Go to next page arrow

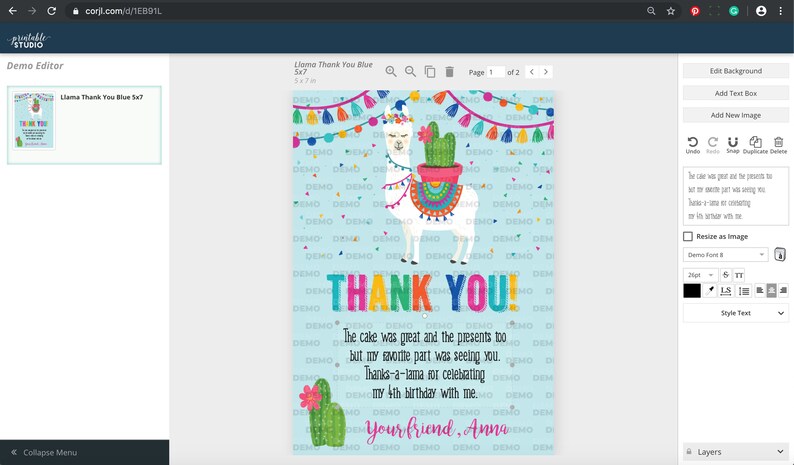(546, 72)
